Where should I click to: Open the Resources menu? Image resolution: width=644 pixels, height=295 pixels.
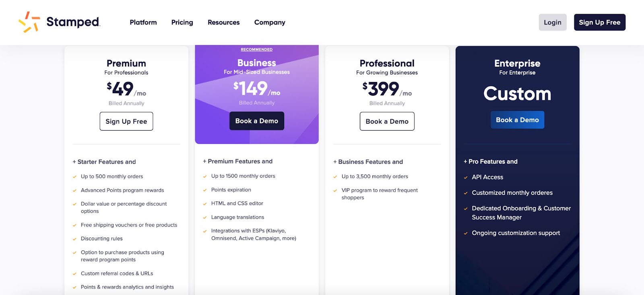(x=223, y=23)
